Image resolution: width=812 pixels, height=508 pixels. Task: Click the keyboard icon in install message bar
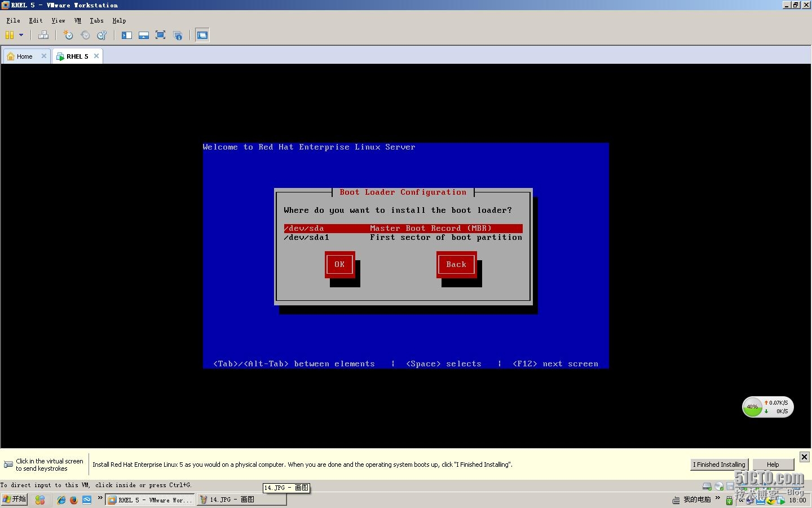8,465
